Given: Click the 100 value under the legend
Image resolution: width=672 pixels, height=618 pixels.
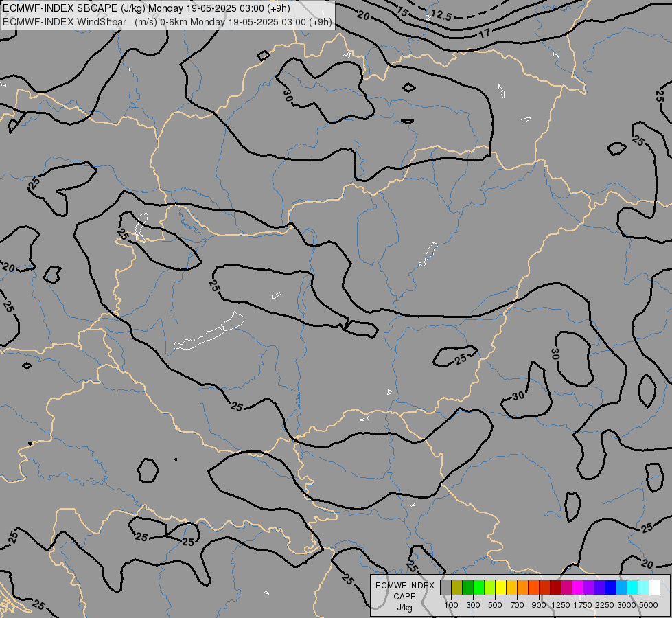Looking at the screenshot, I should click(451, 605).
